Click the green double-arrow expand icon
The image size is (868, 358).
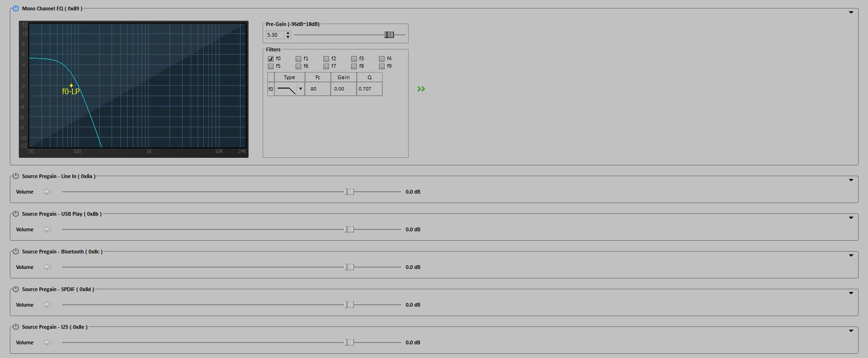click(421, 89)
